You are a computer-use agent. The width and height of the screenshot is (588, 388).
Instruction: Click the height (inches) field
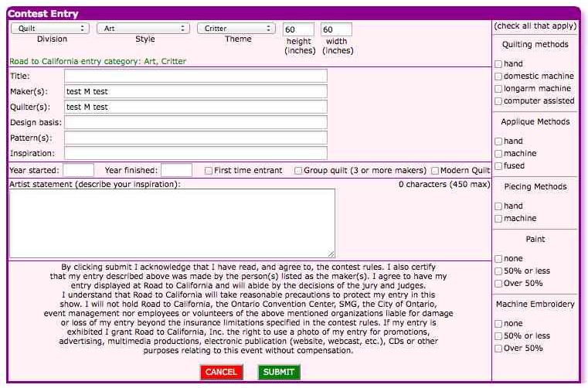[x=298, y=29]
